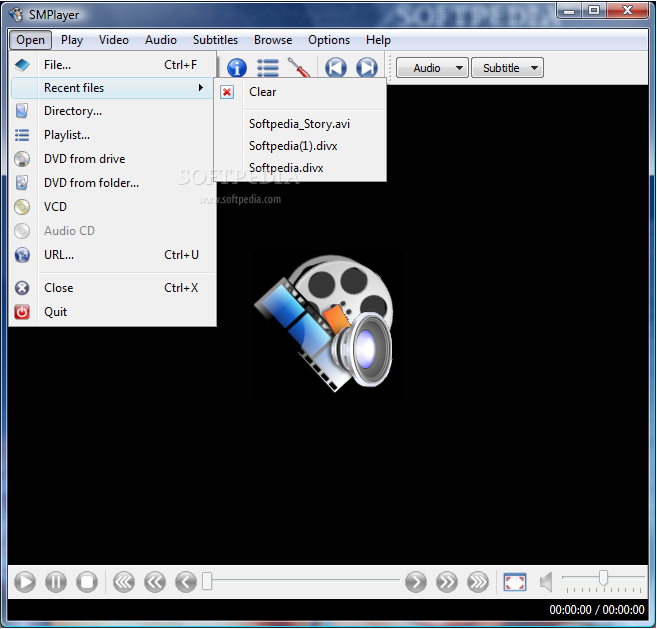Click the double-arrow rewind button
Screen dimensions: 657x629
pyautogui.click(x=155, y=582)
